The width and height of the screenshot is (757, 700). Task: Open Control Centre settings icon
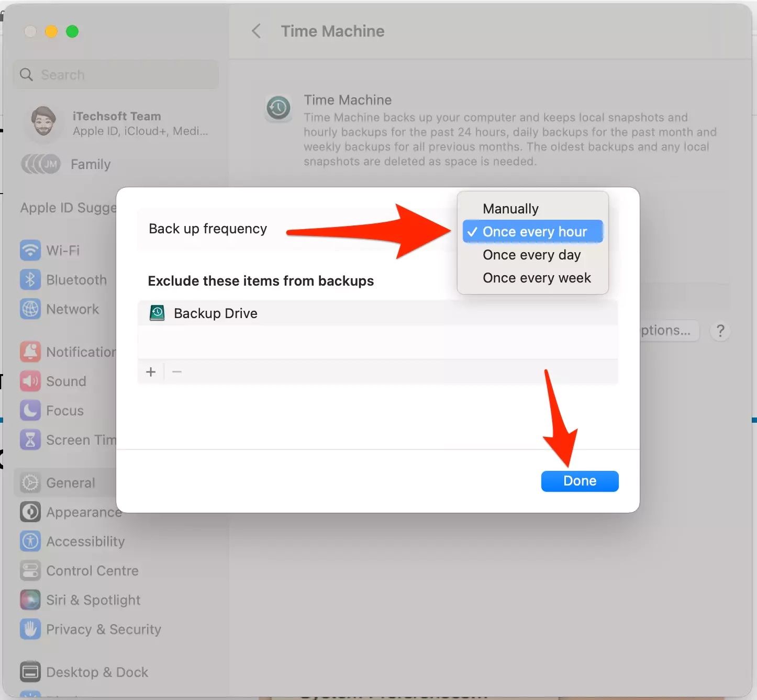coord(30,571)
